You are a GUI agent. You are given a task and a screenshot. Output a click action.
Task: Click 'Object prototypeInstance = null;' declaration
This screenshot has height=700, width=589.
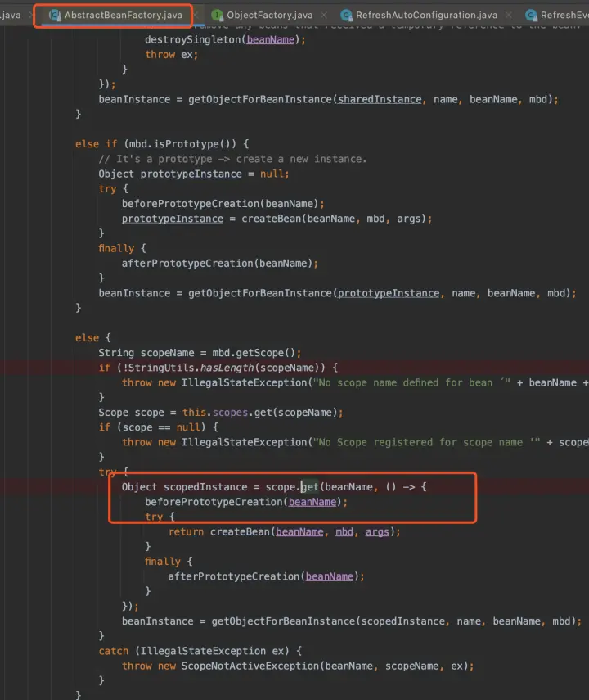coord(194,174)
